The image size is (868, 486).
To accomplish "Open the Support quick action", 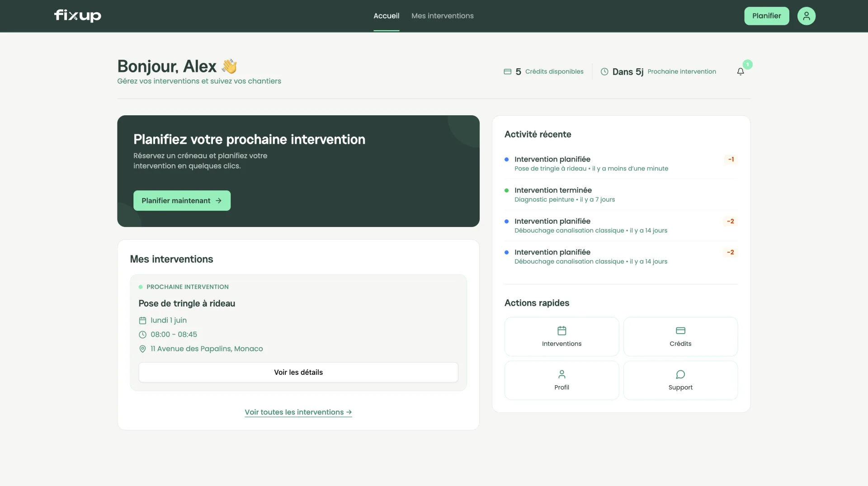I will click(x=680, y=380).
